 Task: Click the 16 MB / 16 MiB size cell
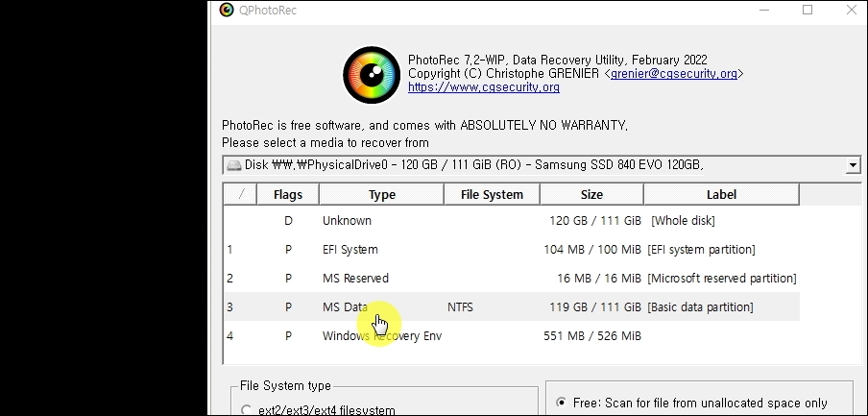pyautogui.click(x=599, y=278)
